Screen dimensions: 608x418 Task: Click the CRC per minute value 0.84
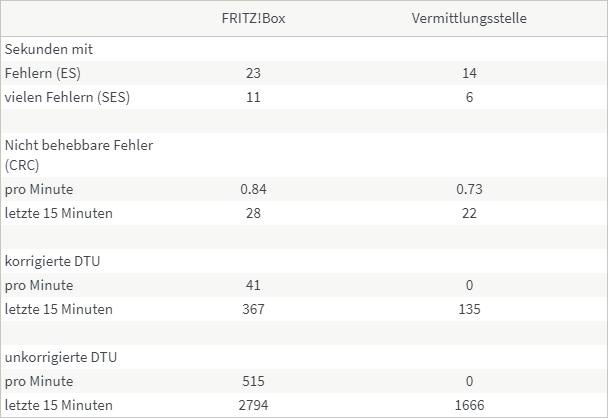point(252,189)
